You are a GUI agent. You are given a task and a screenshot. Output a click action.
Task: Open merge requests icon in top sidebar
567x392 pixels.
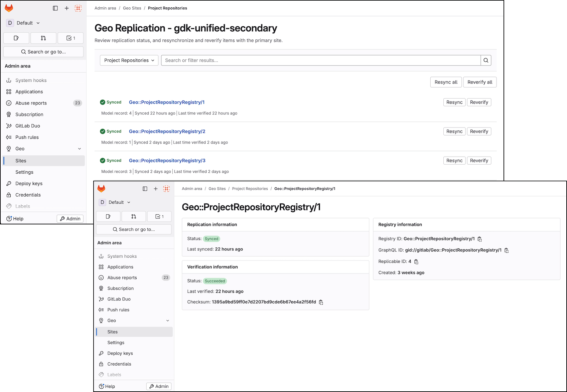43,38
